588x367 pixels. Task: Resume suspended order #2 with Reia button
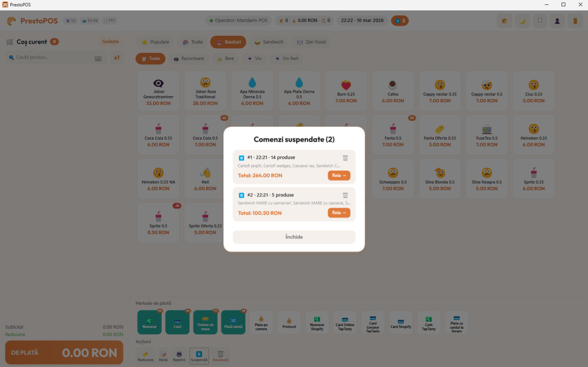click(x=339, y=213)
